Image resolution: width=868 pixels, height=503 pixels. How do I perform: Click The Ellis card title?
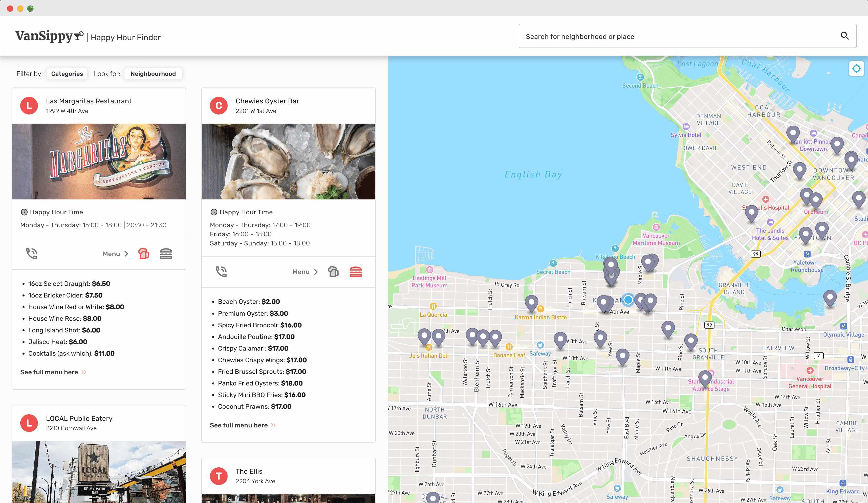coord(249,471)
